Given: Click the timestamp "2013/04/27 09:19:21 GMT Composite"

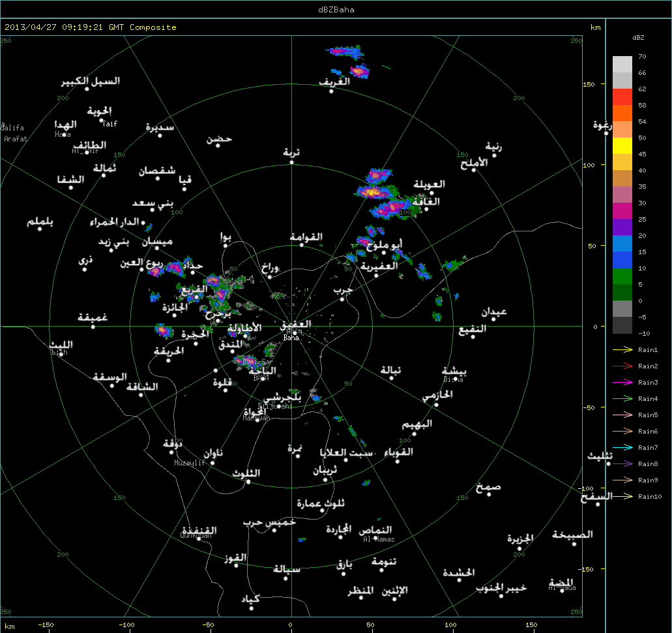Looking at the screenshot, I should pyautogui.click(x=91, y=27).
